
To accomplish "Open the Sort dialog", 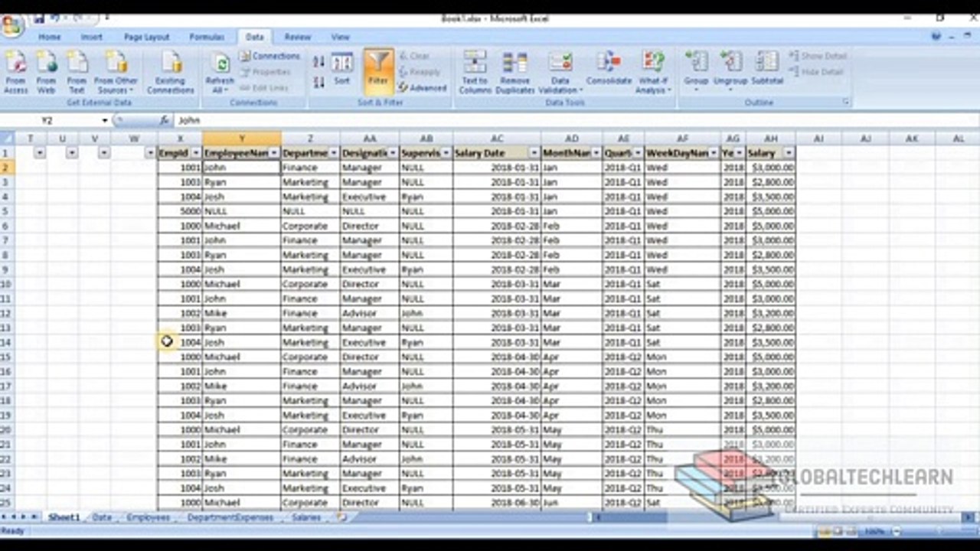I will point(341,69).
